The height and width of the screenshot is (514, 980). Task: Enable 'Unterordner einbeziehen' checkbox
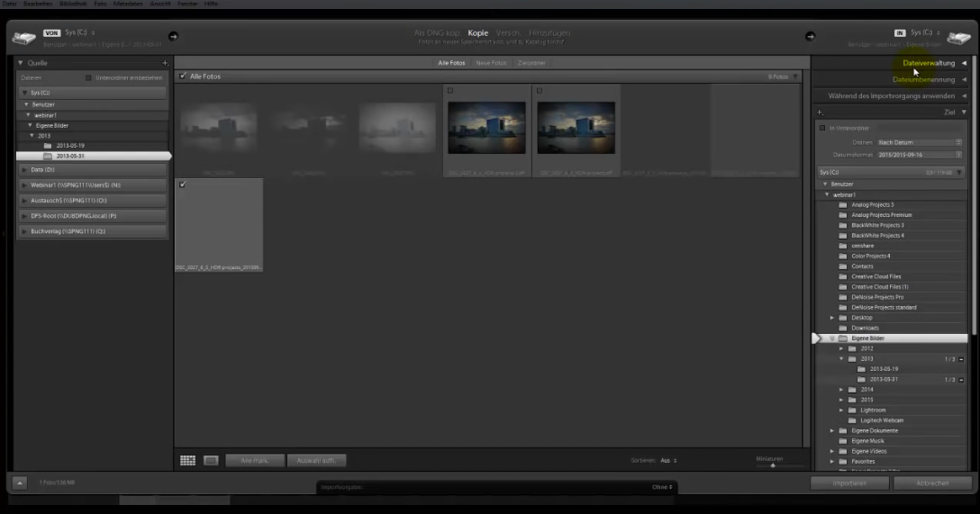tap(88, 78)
